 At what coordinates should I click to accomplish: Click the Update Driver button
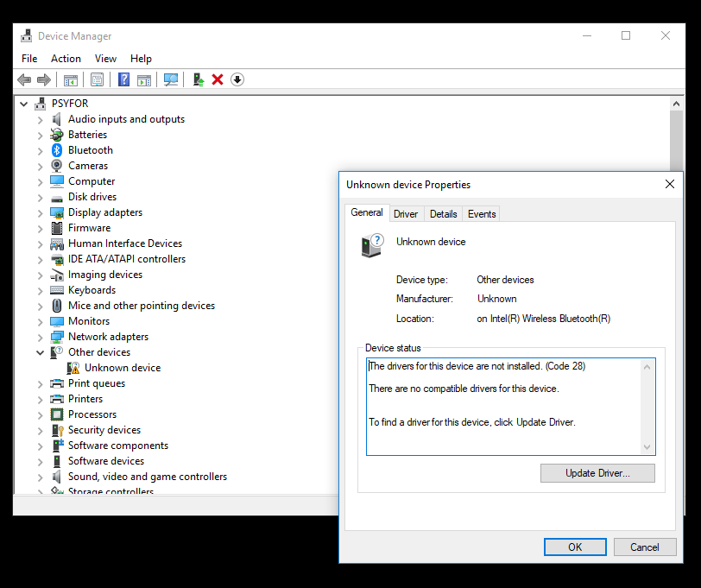tap(597, 473)
